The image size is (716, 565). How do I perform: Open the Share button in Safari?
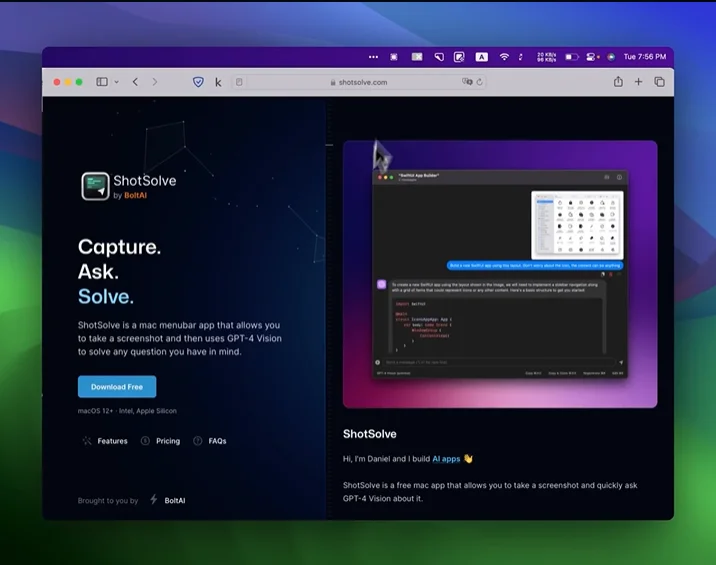tap(618, 82)
